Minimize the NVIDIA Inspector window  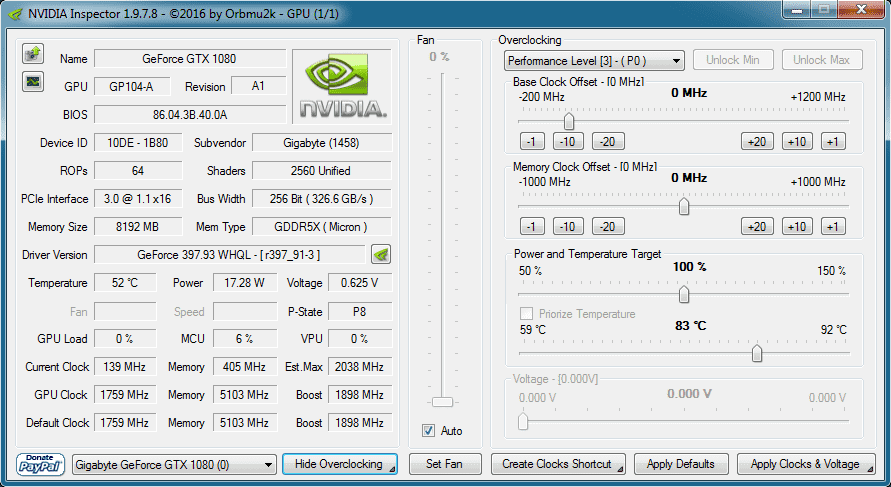[797, 10]
